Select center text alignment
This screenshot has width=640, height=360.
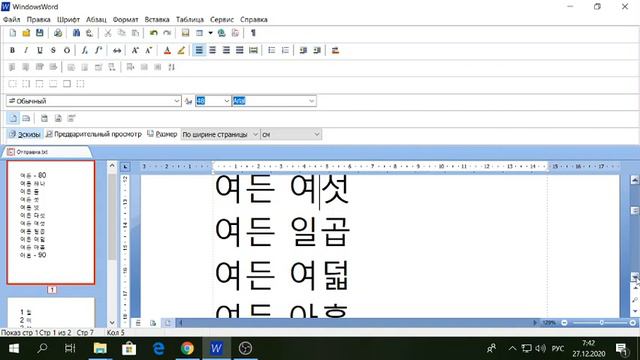pyautogui.click(x=212, y=50)
